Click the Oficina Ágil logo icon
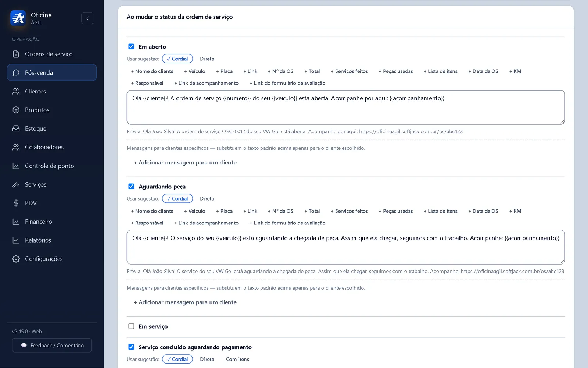588x368 pixels. point(18,18)
